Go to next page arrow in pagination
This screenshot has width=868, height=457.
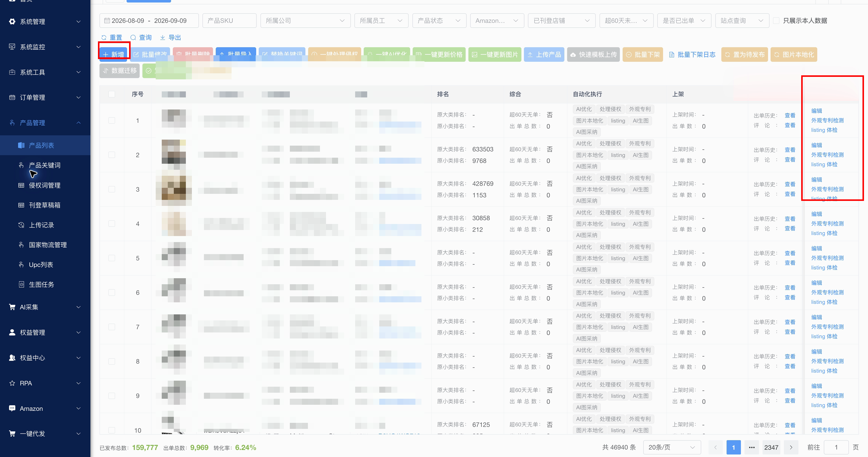click(791, 447)
